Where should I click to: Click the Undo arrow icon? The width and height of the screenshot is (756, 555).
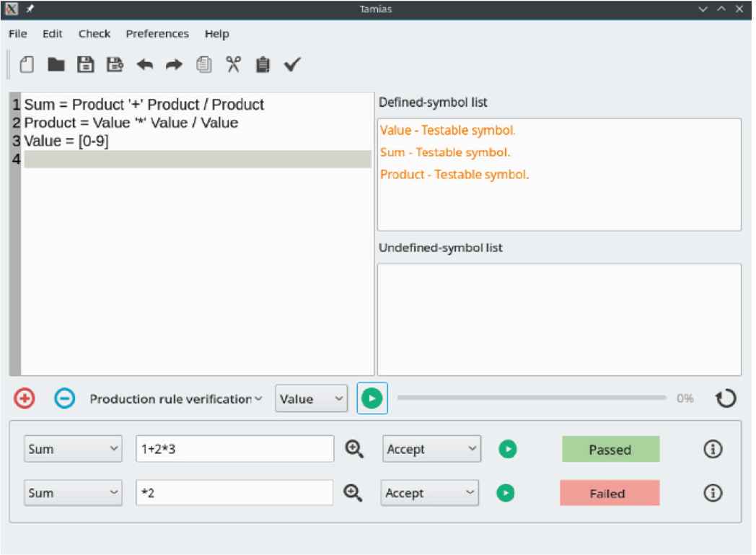point(144,65)
